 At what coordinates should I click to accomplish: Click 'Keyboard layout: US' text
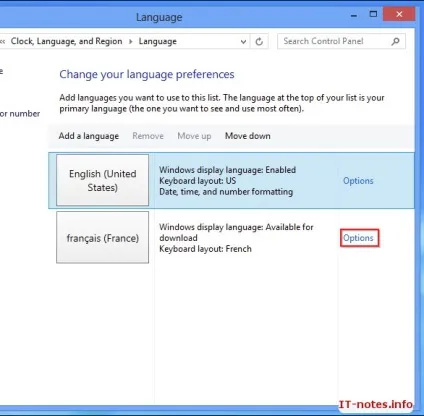tap(197, 181)
